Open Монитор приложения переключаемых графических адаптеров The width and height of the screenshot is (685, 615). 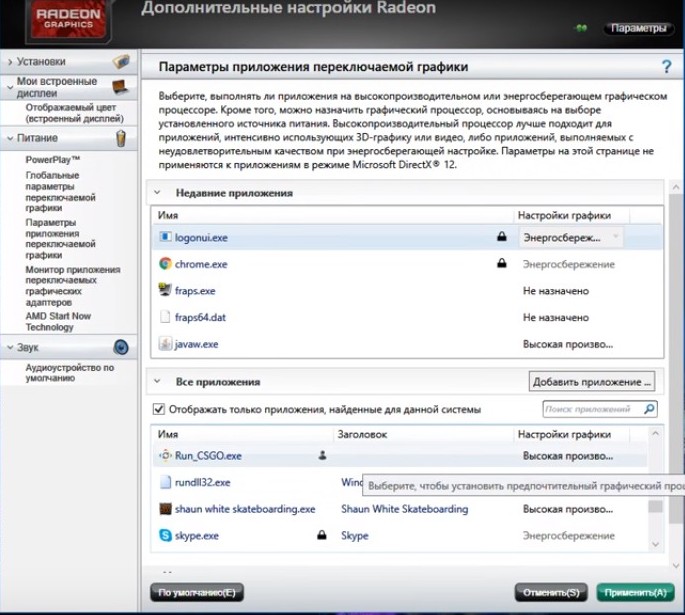click(x=73, y=286)
